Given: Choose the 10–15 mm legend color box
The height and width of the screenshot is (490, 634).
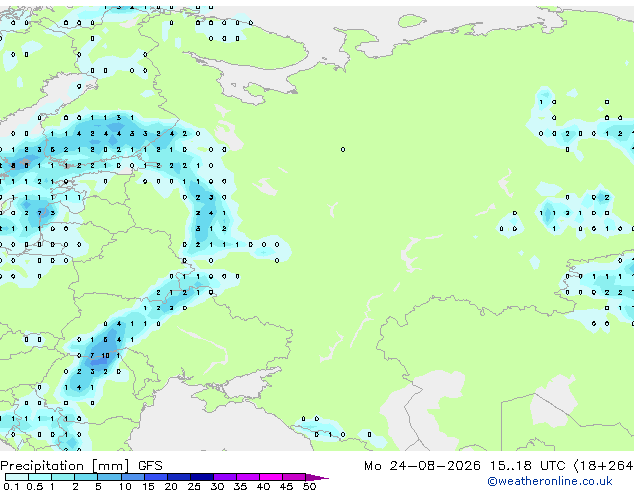Looking at the screenshot, I should (132, 477).
